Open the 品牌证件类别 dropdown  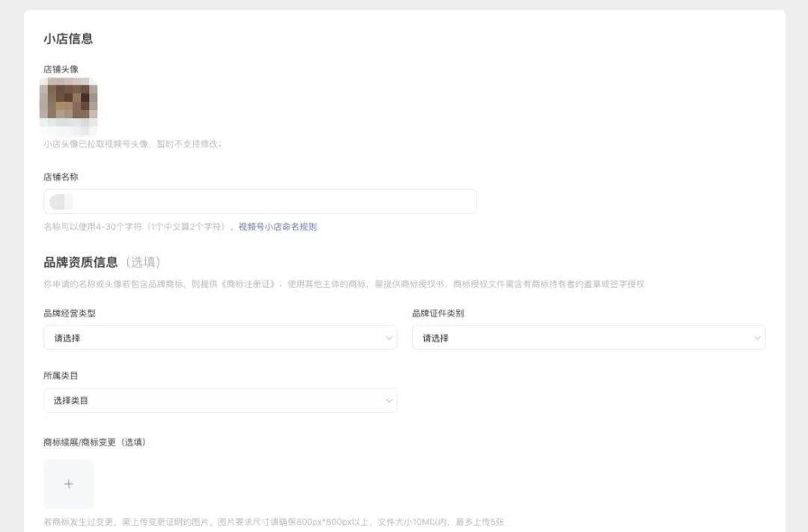click(587, 338)
